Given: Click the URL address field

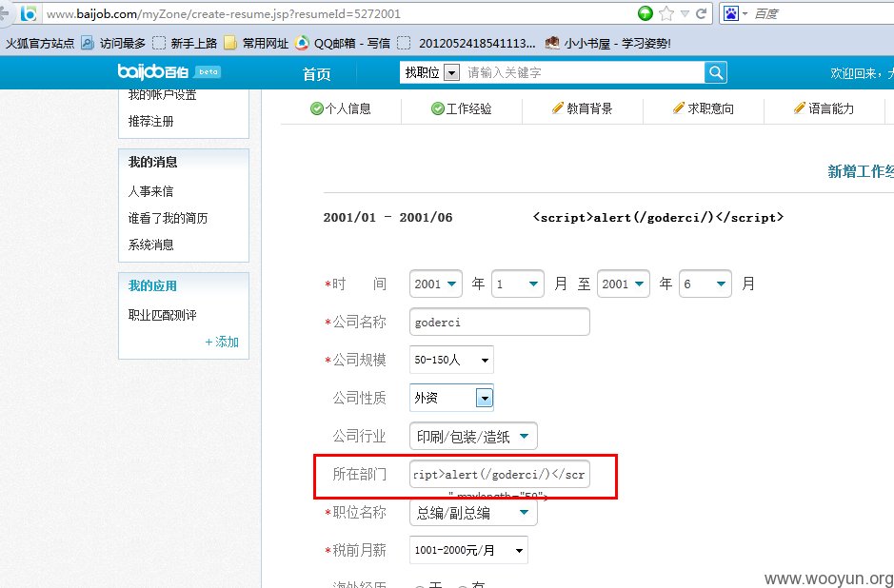Looking at the screenshot, I should [336, 13].
